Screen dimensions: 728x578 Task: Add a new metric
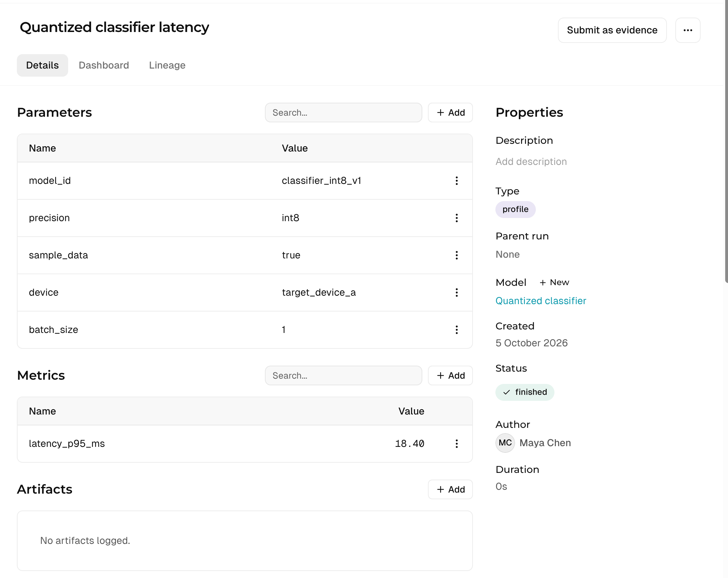click(450, 375)
